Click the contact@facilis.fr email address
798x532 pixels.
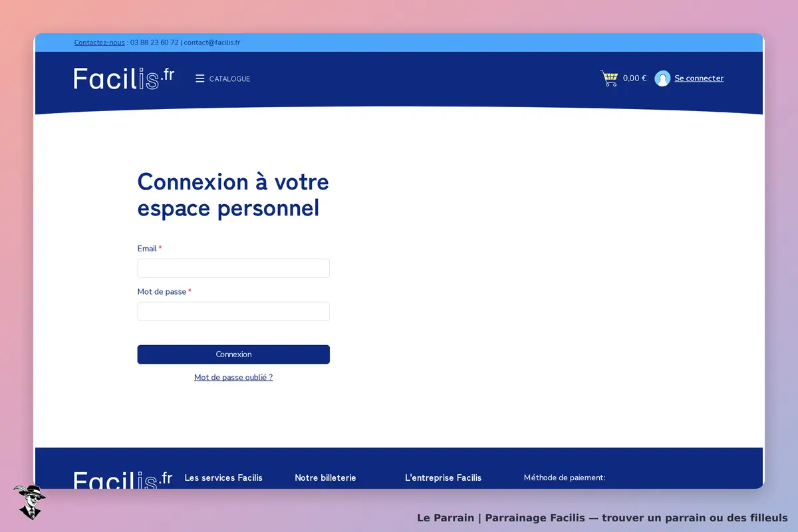click(212, 43)
